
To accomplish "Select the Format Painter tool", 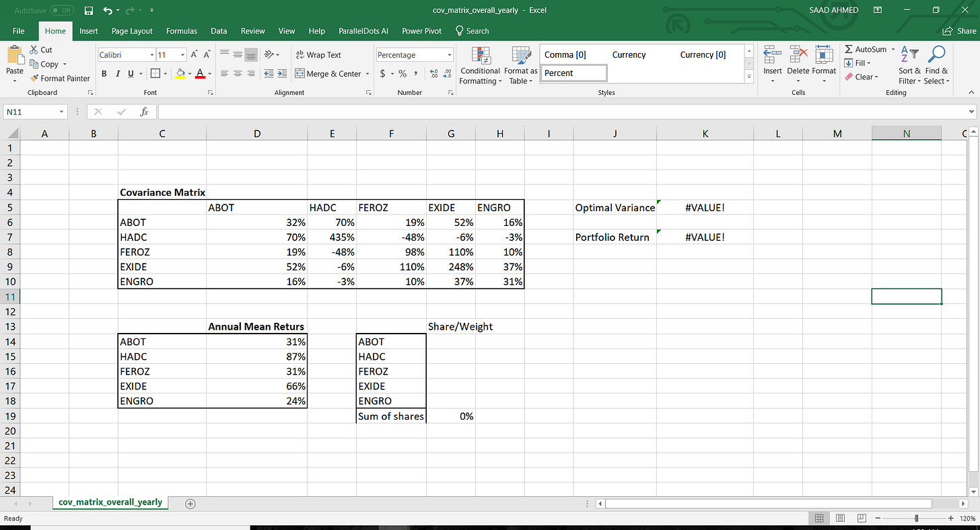I will click(60, 78).
